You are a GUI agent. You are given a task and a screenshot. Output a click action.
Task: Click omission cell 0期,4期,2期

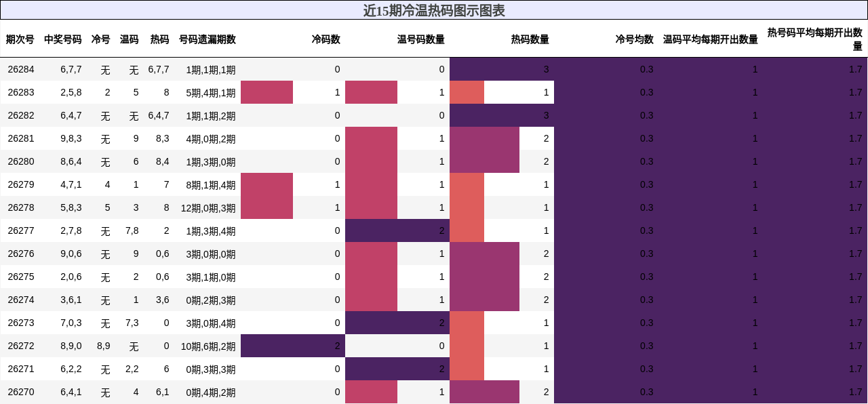pos(211,392)
